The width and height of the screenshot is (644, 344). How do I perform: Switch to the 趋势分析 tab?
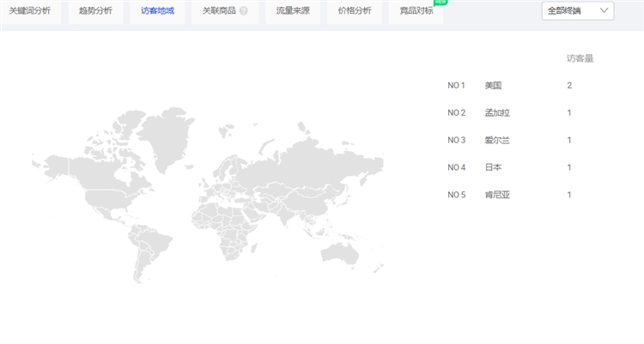coord(95,11)
